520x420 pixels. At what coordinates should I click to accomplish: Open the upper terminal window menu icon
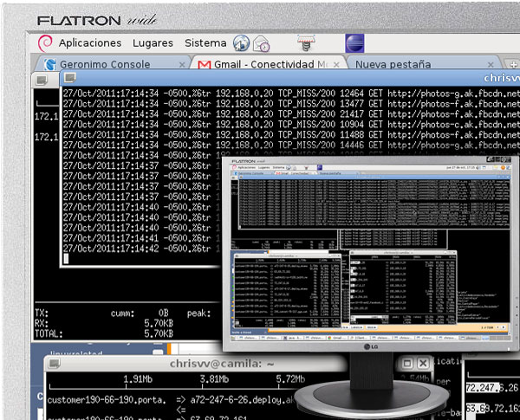(x=41, y=80)
